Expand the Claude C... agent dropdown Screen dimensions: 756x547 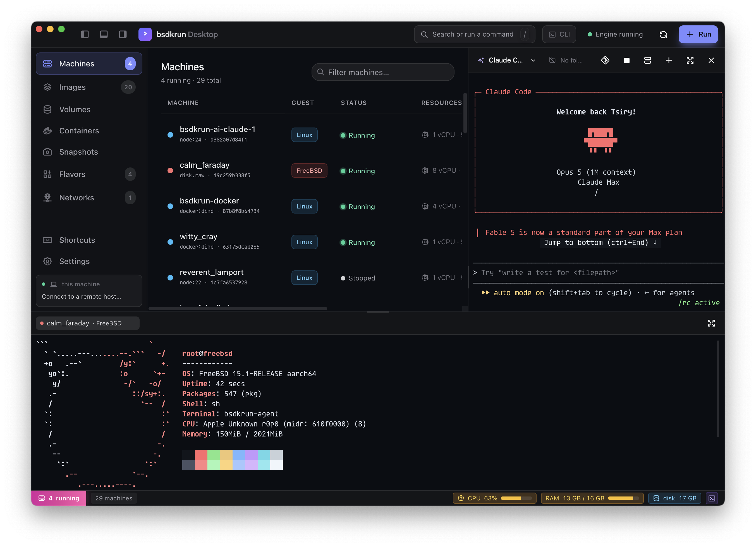coord(507,60)
